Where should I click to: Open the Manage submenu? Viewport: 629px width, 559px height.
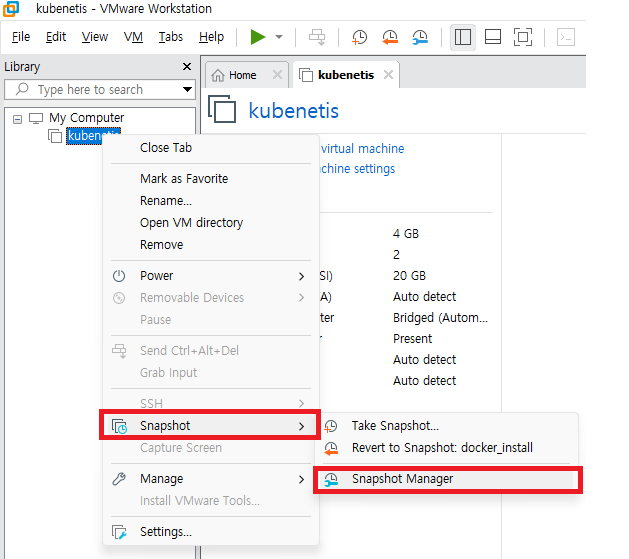tap(211, 479)
